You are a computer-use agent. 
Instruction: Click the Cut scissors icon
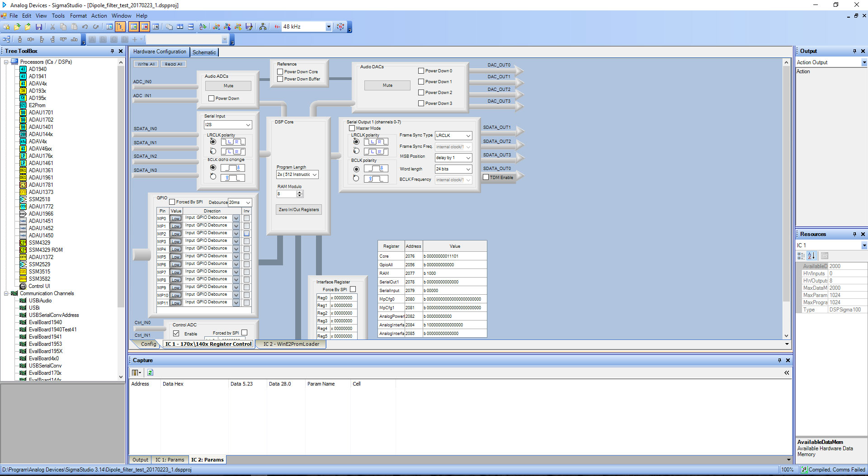click(52, 27)
